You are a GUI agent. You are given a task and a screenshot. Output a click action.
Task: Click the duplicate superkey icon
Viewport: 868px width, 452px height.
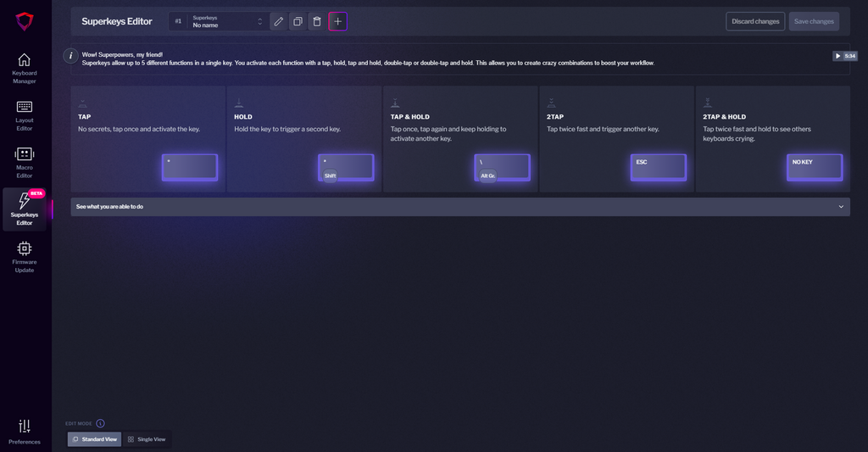(298, 21)
